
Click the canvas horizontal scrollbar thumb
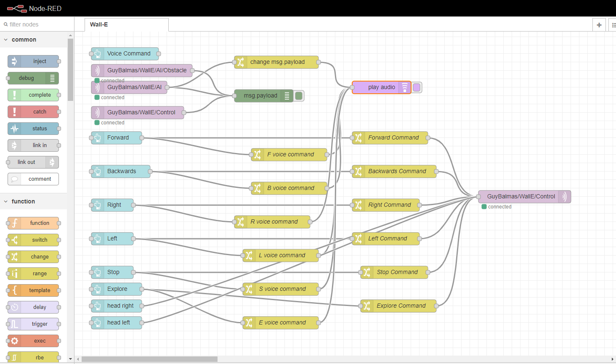click(x=149, y=359)
